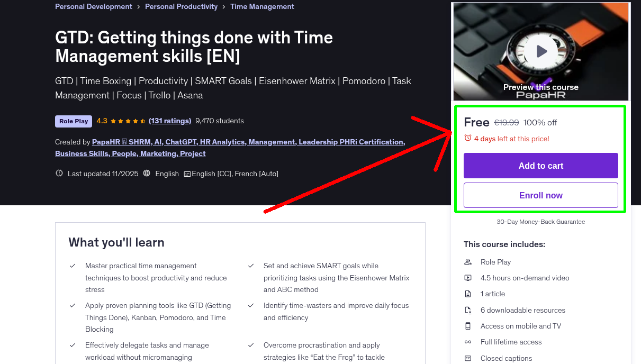641x364 pixels.
Task: Navigate to the "Time Management" breadcrumb
Action: (262, 6)
